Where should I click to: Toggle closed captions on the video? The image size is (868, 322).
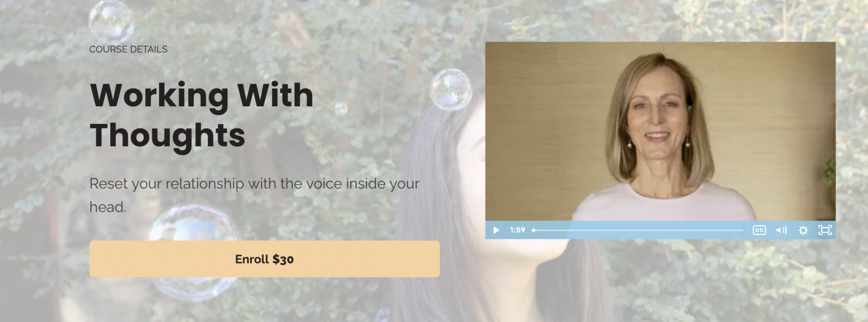point(759,230)
